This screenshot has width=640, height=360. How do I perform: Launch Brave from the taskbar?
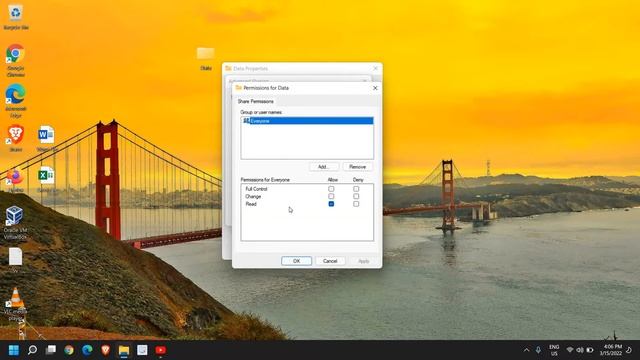tap(105, 350)
